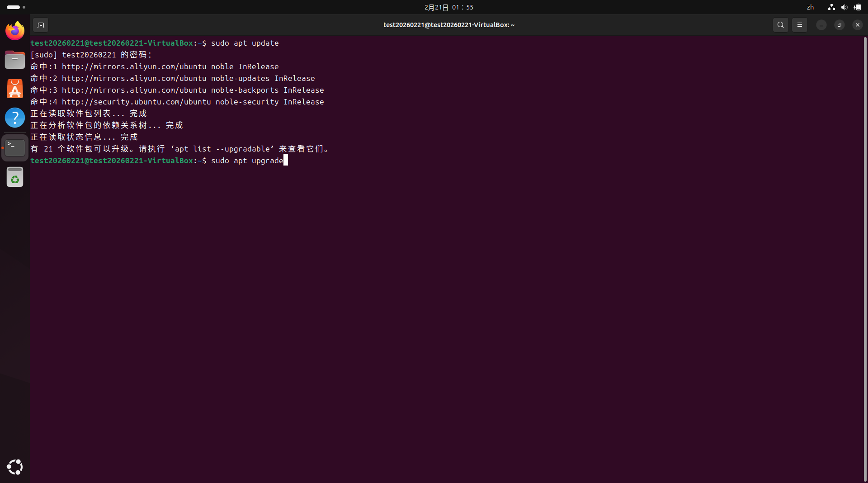Minimize the terminal window
The width and height of the screenshot is (868, 483).
[821, 25]
